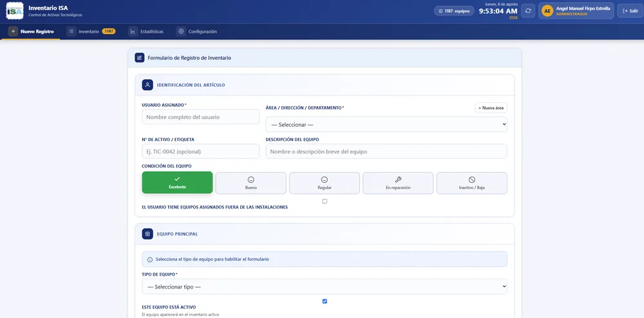The width and height of the screenshot is (644, 318).
Task: Click the edit icon of Formulario de Registro
Action: point(140,58)
